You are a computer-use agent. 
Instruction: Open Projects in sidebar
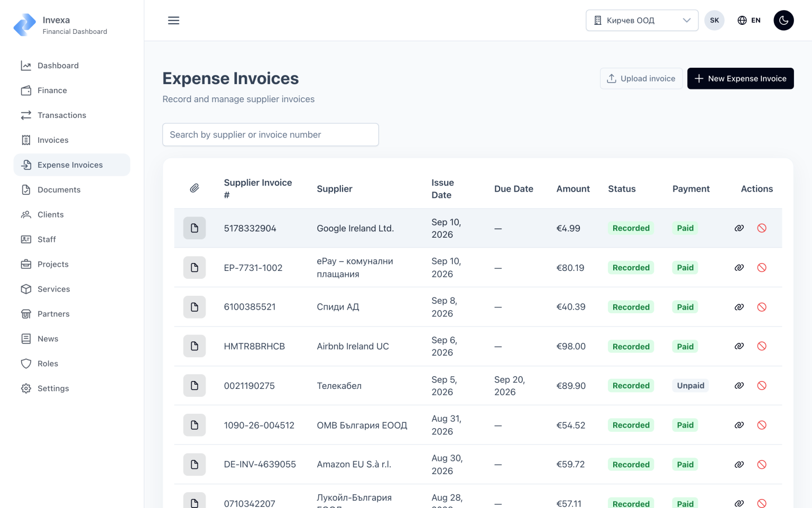point(72,265)
